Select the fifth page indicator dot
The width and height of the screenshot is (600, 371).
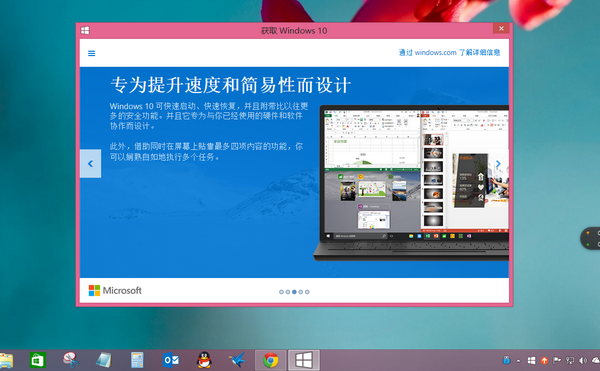(307, 292)
